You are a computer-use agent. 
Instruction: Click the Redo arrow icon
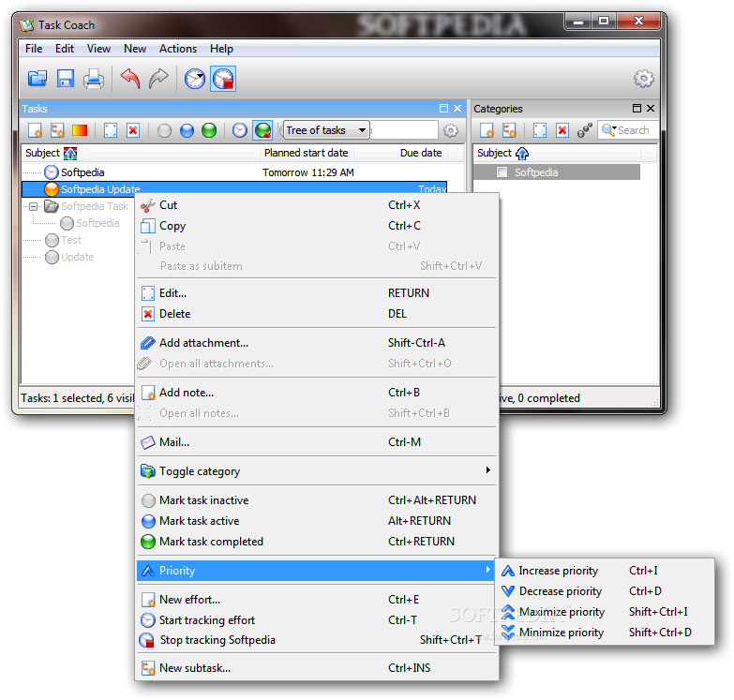(x=158, y=78)
